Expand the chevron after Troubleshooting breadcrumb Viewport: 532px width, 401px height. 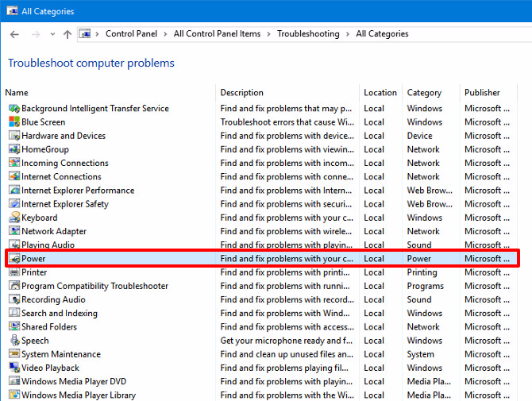coord(347,34)
